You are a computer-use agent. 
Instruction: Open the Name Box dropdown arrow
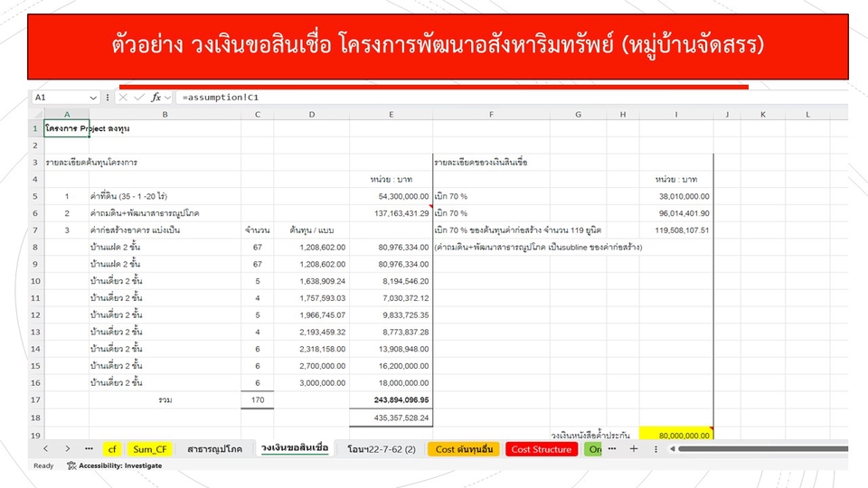[x=93, y=97]
